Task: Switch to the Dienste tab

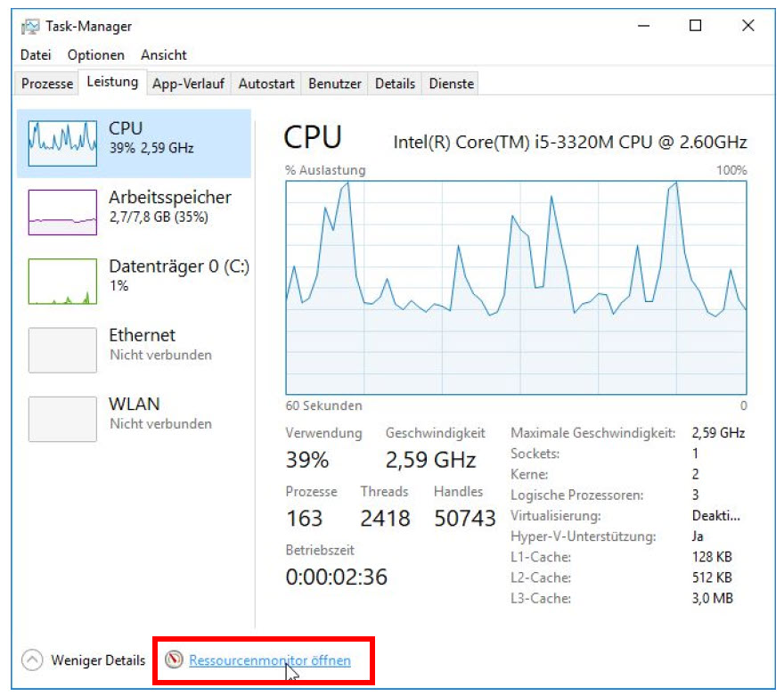Action: point(452,84)
